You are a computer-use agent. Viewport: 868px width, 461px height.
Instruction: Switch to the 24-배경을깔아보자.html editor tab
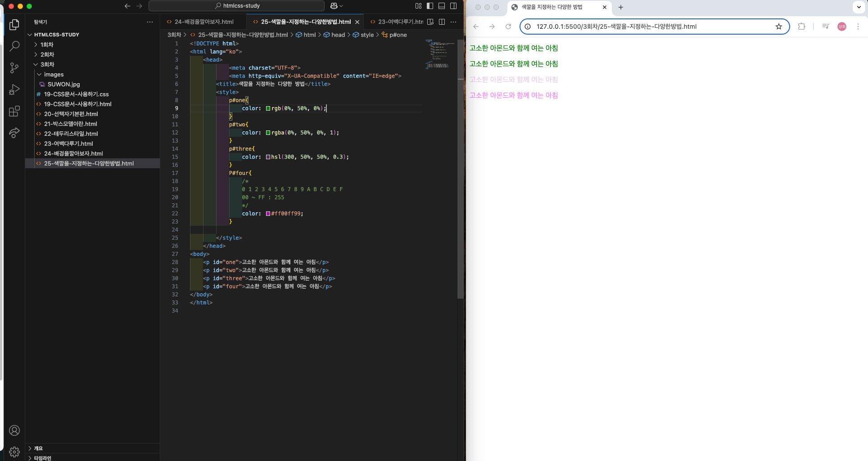coord(203,22)
